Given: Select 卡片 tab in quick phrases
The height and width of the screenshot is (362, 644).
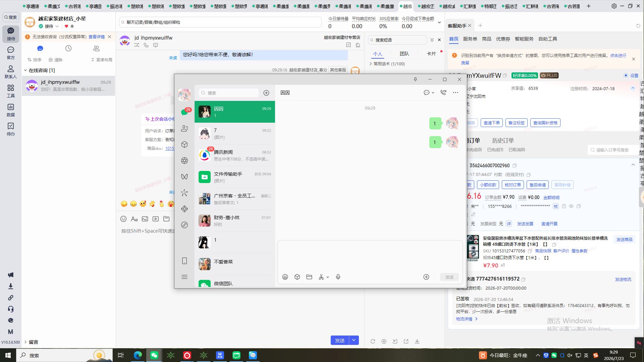Looking at the screenshot, I should 431,54.
